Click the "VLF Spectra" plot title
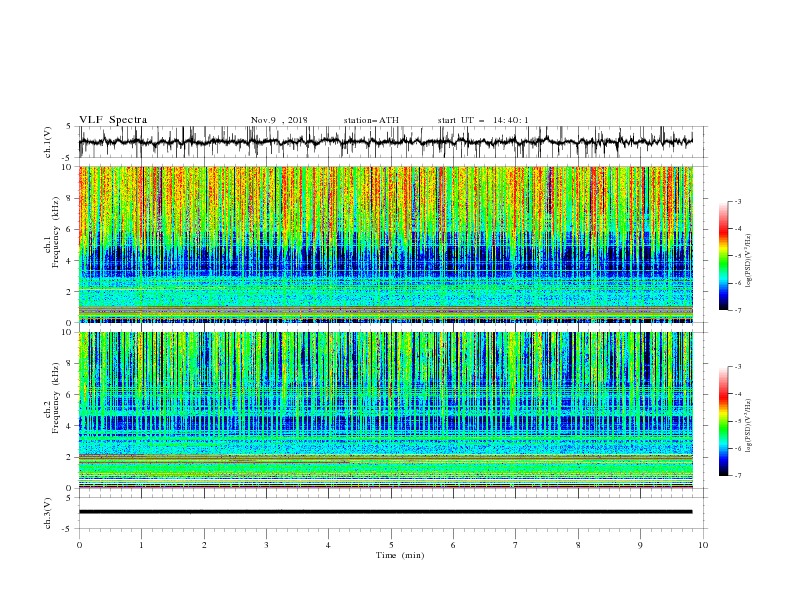 coord(113,120)
